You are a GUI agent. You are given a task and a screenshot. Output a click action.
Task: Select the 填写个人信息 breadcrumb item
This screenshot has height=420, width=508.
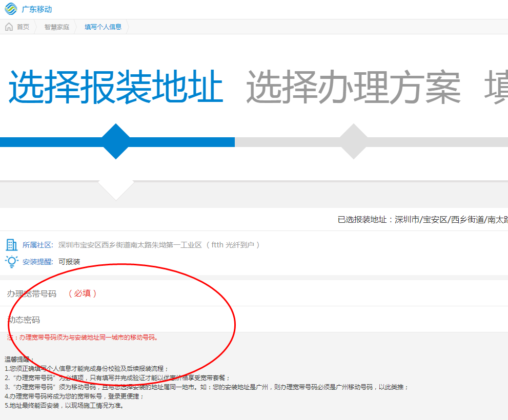[103, 27]
